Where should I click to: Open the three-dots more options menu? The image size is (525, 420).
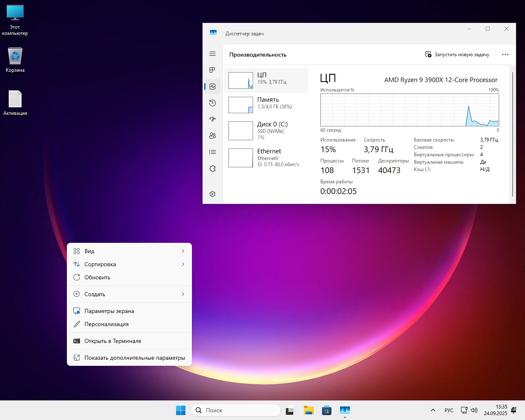tap(505, 54)
